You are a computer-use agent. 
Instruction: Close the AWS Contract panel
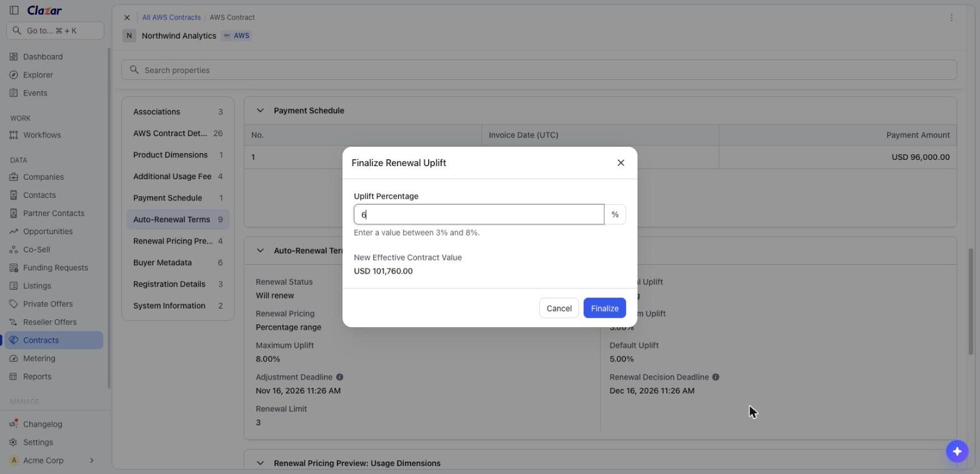[127, 17]
